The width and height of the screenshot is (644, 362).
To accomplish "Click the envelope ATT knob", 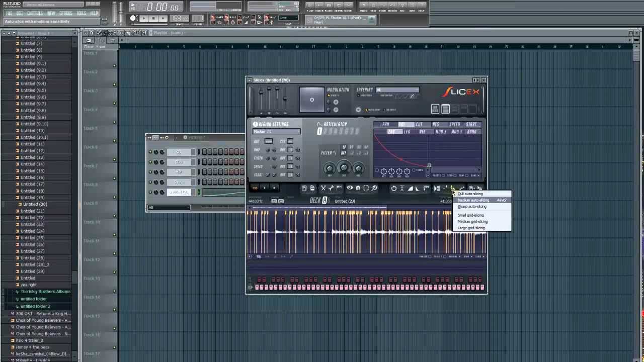I will (384, 171).
